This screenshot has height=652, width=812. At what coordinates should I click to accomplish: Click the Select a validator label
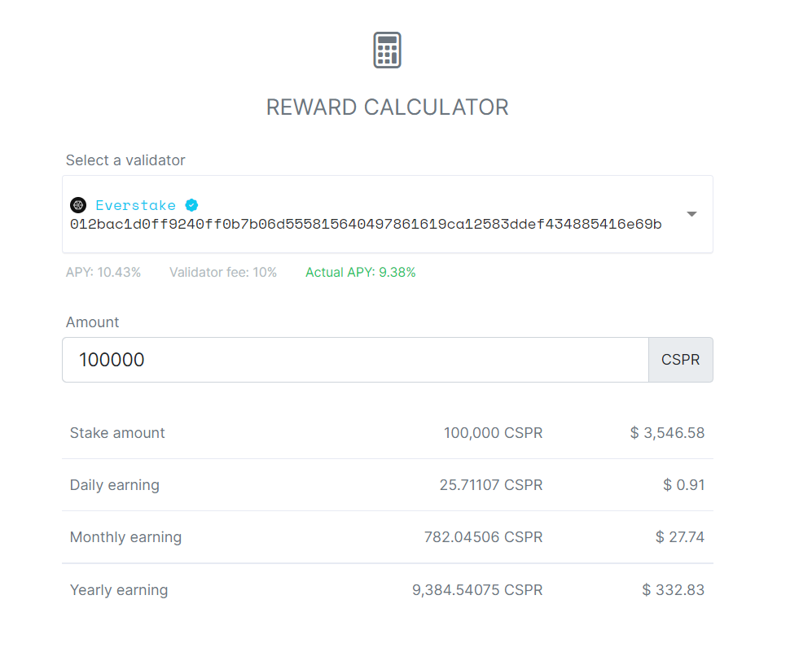tap(125, 160)
